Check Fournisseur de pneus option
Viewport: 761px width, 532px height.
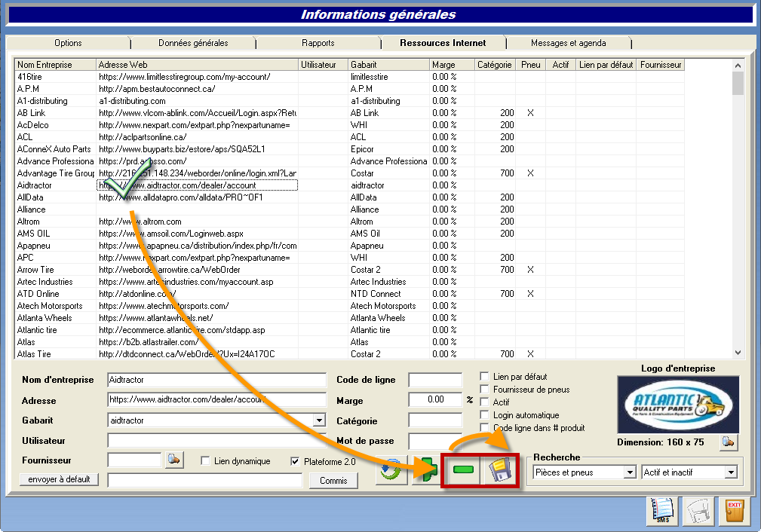pyautogui.click(x=484, y=389)
